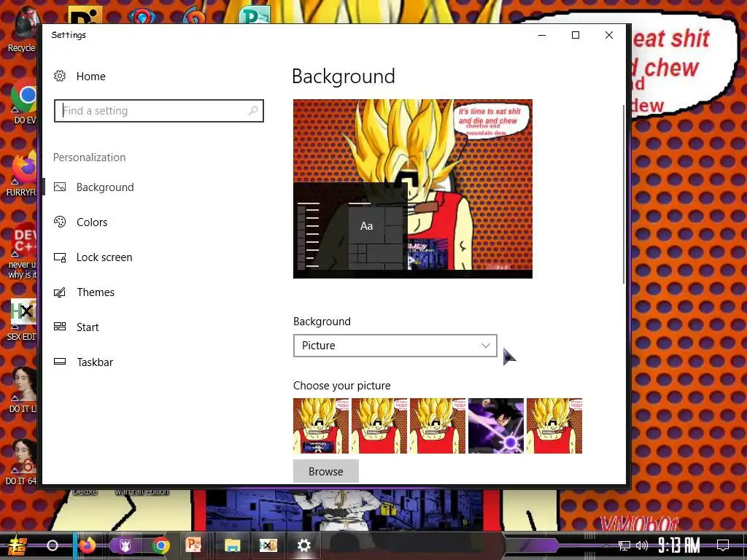Open the HxD desktop shortcut
Viewport: 747px width, 560px height.
(23, 319)
